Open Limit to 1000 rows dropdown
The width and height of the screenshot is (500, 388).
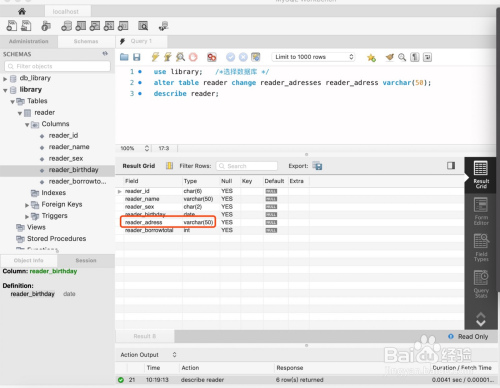pyautogui.click(x=313, y=57)
